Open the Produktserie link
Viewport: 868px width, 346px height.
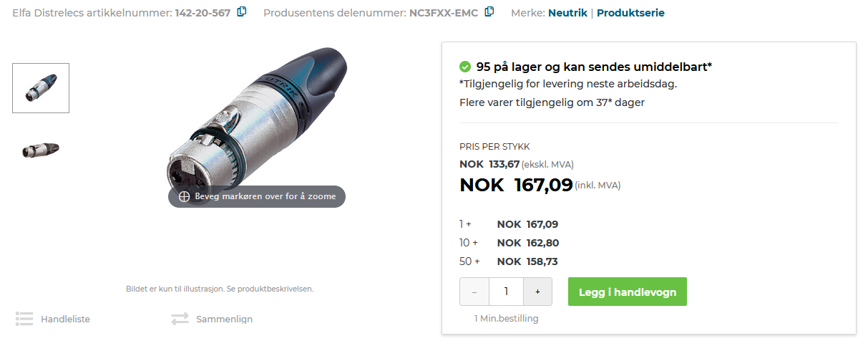coord(630,13)
